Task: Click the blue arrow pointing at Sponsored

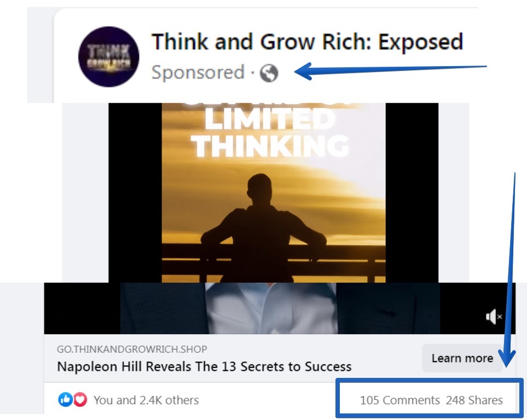Action: coord(390,71)
